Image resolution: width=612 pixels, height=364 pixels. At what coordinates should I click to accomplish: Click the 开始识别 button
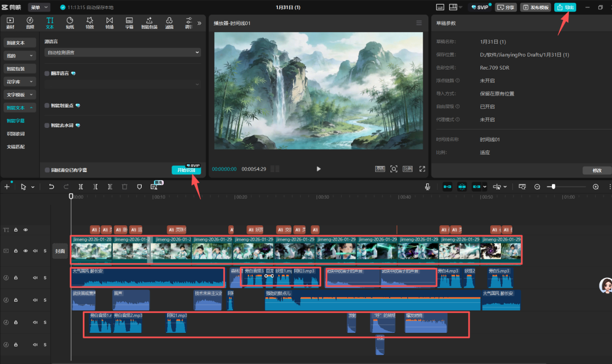[186, 170]
